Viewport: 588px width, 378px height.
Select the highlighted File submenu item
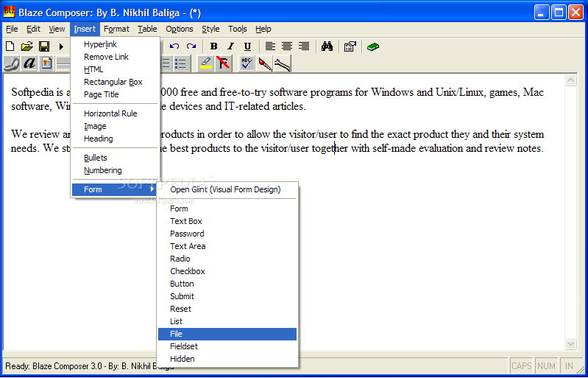pos(227,334)
